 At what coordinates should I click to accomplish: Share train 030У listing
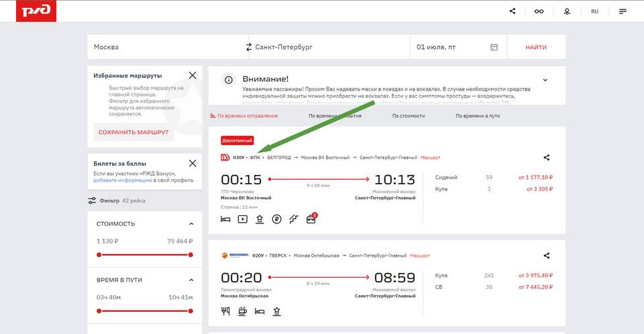[546, 158]
